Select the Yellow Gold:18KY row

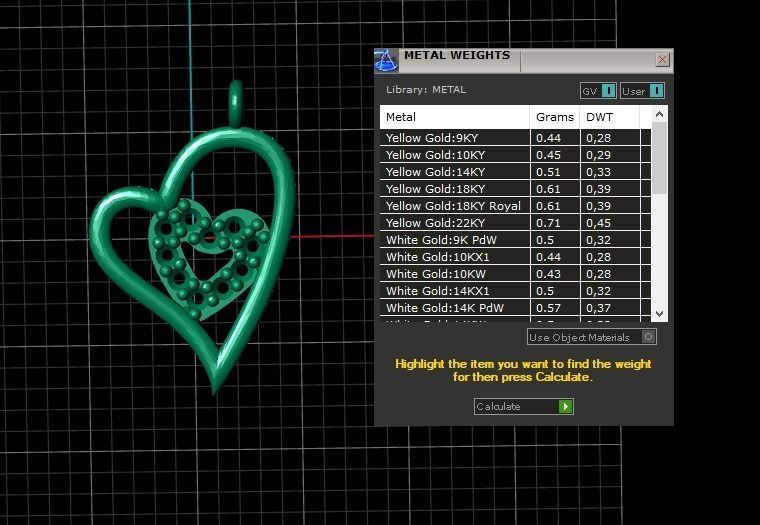click(x=515, y=189)
